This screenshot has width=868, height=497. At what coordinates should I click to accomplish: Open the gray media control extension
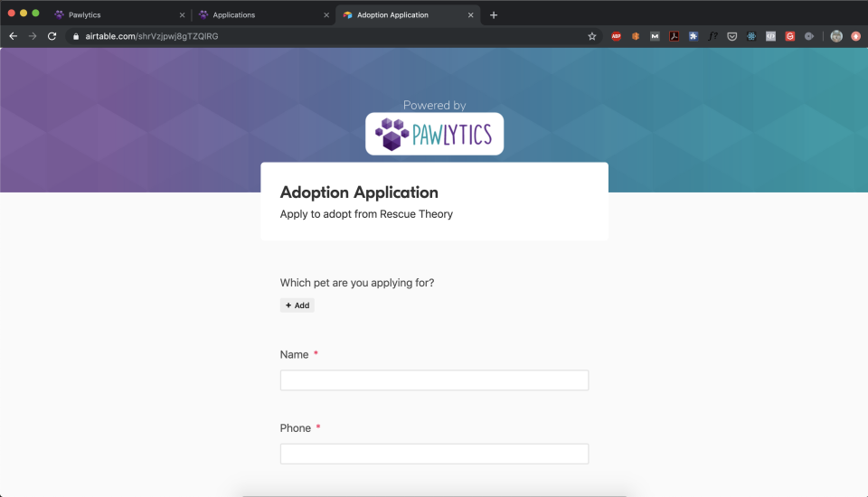tap(809, 36)
